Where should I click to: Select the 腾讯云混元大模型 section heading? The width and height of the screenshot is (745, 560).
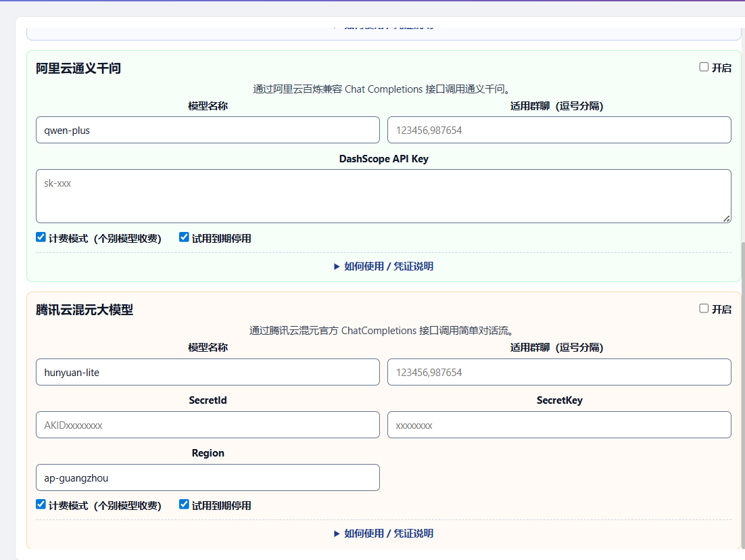tap(85, 310)
